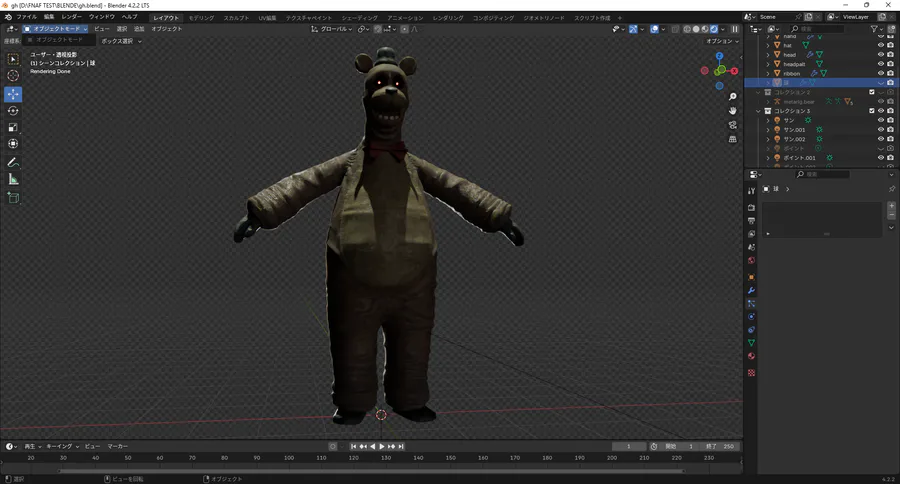This screenshot has height=484, width=900.
Task: Switch to the シェーディング workspace tab
Action: (x=359, y=18)
